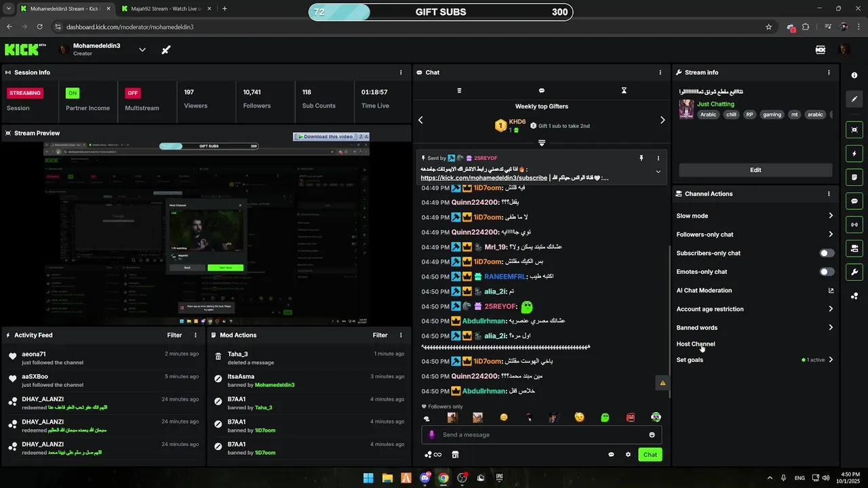Click Host Channel action

coord(696,344)
